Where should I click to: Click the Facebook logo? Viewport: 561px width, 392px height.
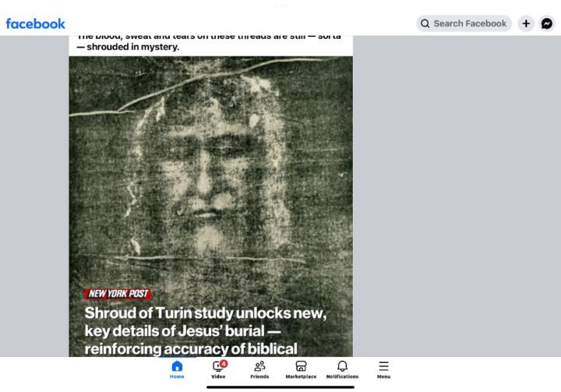[35, 23]
